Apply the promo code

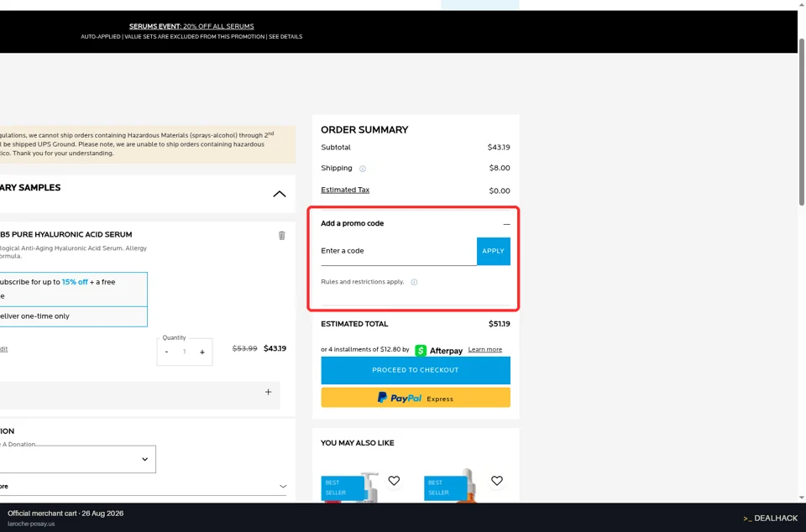pyautogui.click(x=493, y=251)
